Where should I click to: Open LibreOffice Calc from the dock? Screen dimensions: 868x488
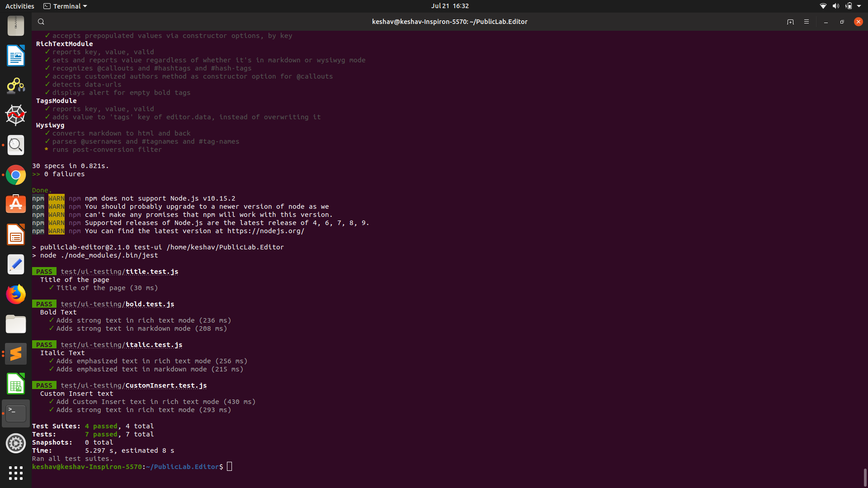click(x=16, y=384)
